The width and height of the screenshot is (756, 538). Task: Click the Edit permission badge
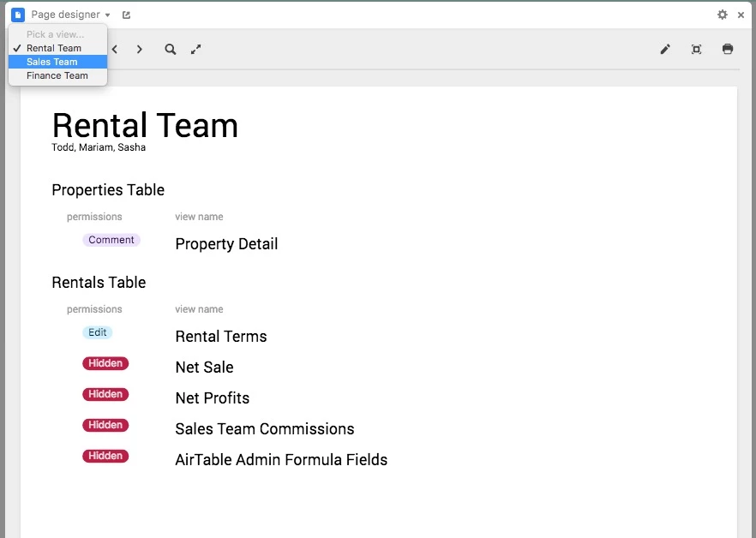point(98,332)
